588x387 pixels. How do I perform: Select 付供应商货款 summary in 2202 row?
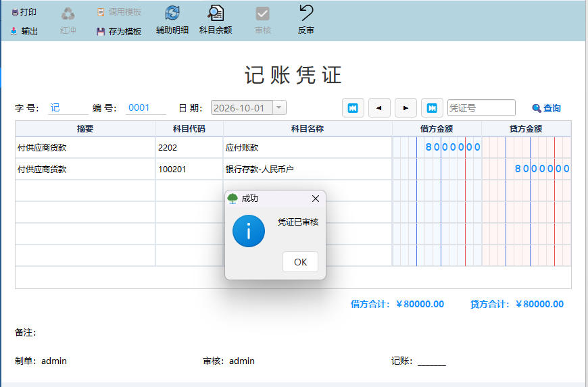click(x=85, y=148)
